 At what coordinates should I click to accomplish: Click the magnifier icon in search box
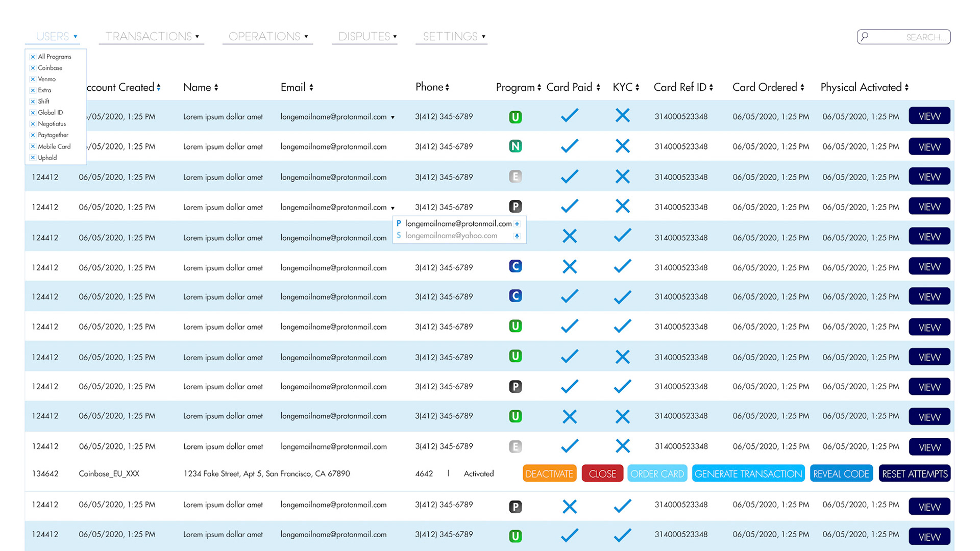click(865, 37)
